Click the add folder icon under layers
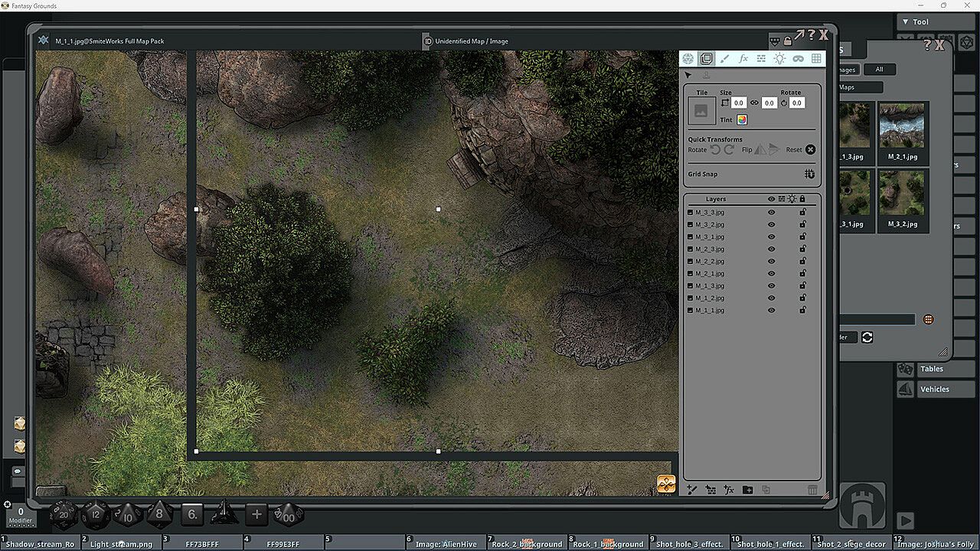This screenshot has width=980, height=551. [747, 490]
